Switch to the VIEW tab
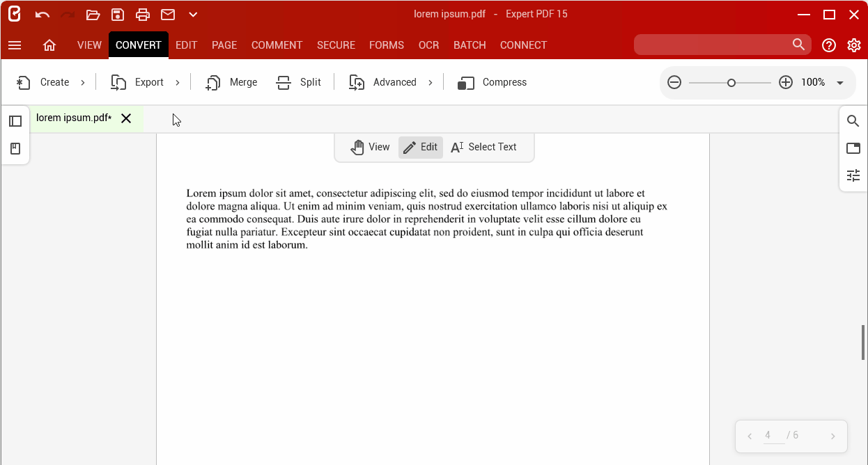 [89, 45]
